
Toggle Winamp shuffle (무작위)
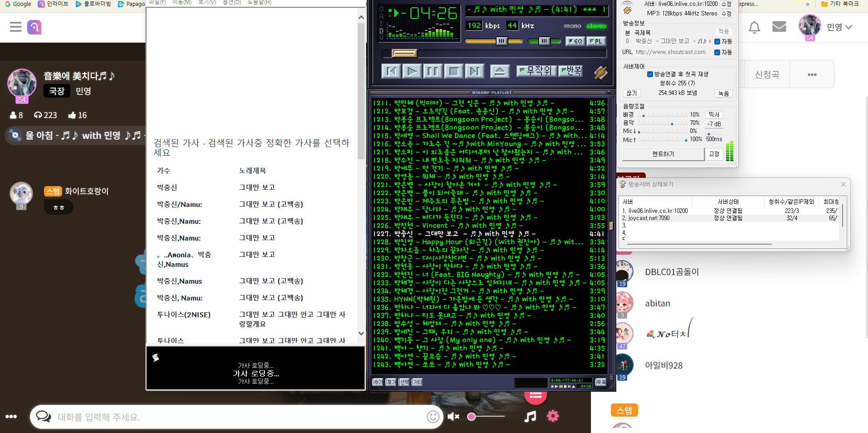[537, 71]
